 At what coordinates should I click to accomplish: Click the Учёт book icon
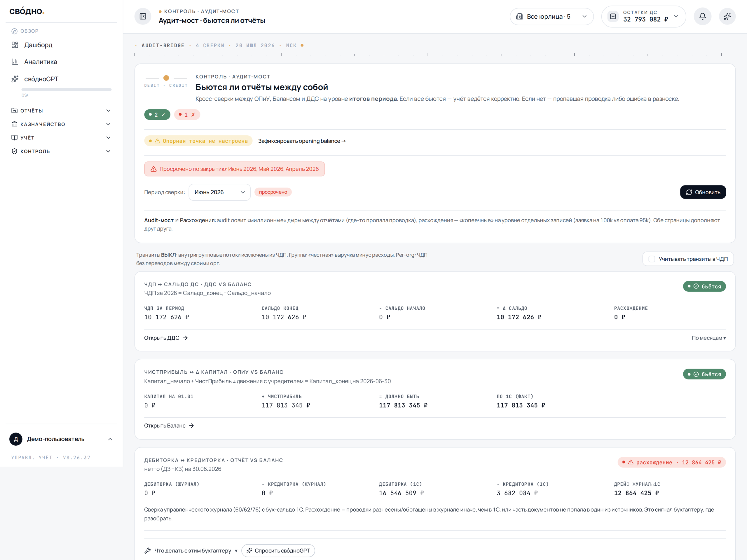[x=15, y=138]
